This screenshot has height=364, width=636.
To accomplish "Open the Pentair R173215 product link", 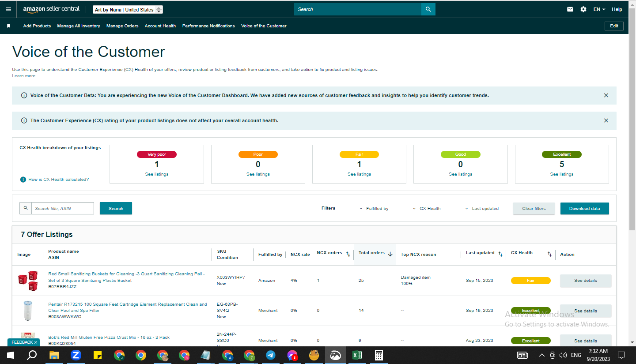I will coord(128,308).
